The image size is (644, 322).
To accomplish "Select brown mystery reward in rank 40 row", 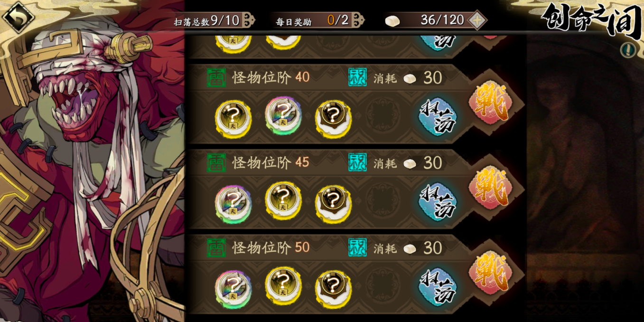I will [333, 119].
